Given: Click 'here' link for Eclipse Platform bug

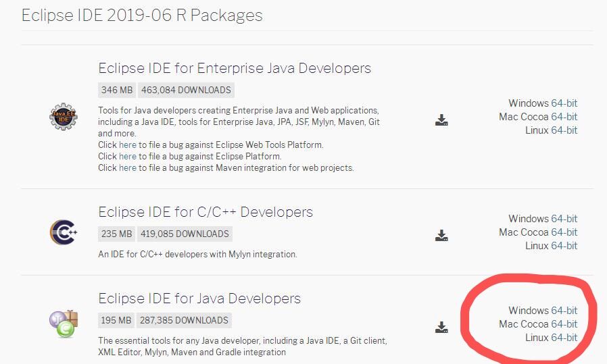Looking at the screenshot, I should click(128, 156).
